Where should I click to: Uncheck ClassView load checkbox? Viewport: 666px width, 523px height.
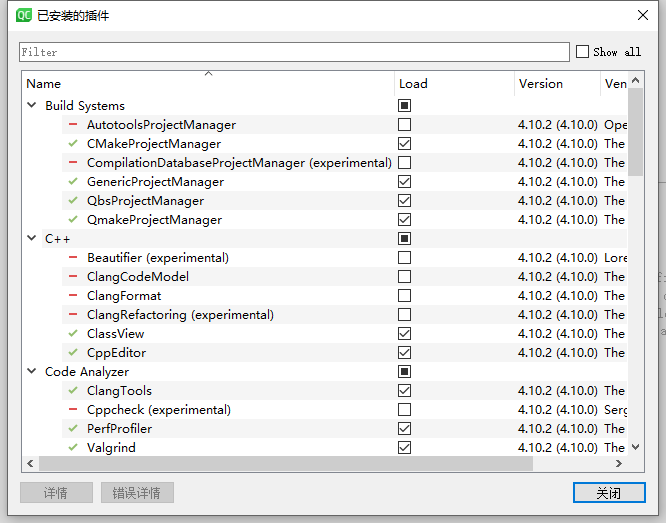click(404, 334)
